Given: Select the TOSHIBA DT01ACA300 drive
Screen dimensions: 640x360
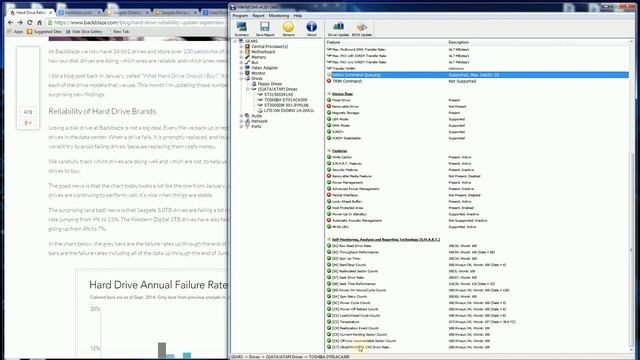Looking at the screenshot, I should pyautogui.click(x=286, y=100).
